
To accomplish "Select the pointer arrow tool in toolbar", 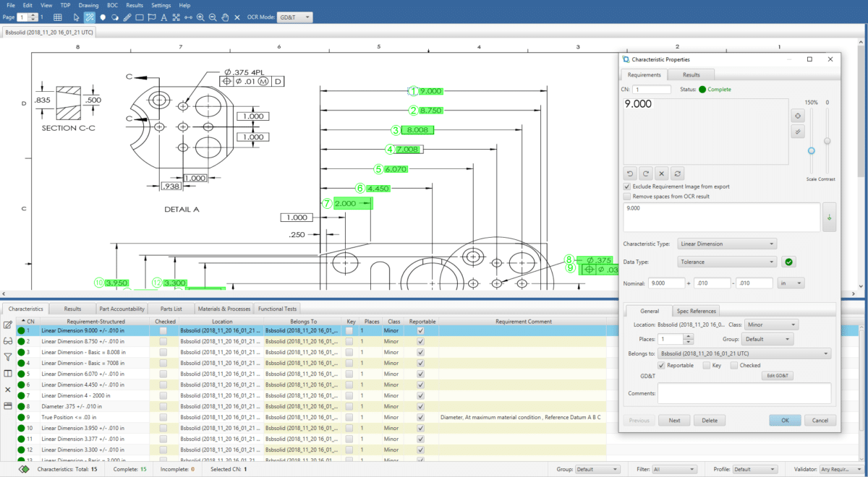I will [77, 17].
